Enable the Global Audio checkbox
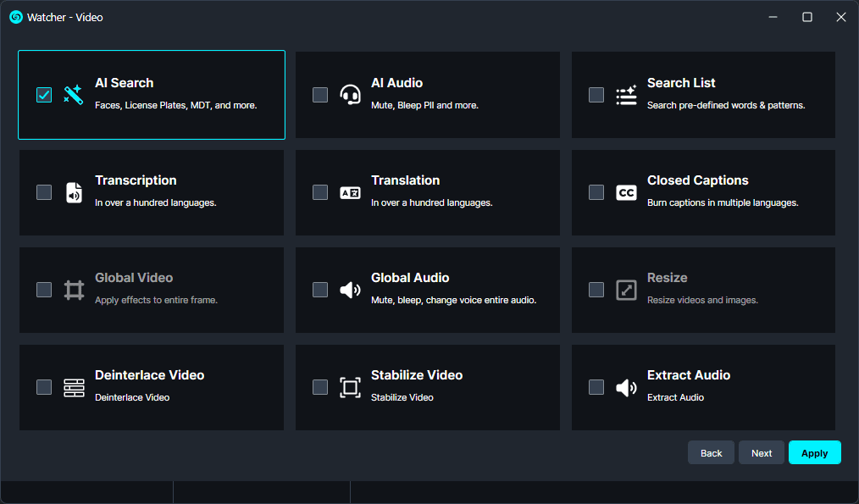 tap(320, 290)
